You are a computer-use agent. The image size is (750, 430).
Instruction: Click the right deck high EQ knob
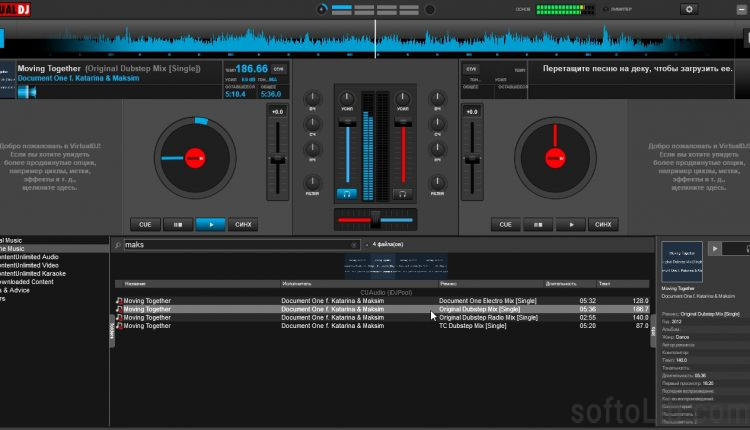[437, 99]
